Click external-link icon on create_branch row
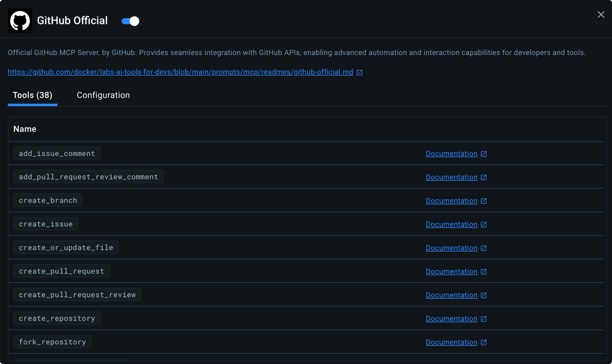Image resolution: width=612 pixels, height=364 pixels. (483, 201)
